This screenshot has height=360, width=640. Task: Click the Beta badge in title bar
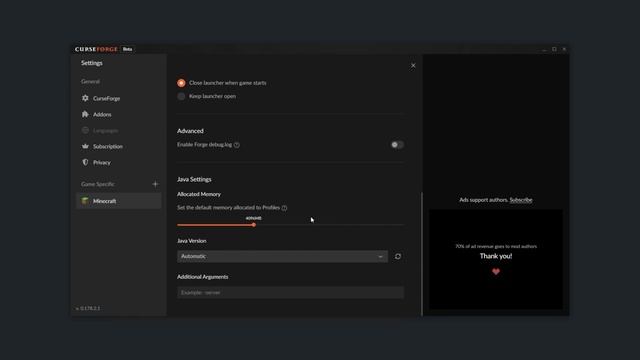click(127, 49)
